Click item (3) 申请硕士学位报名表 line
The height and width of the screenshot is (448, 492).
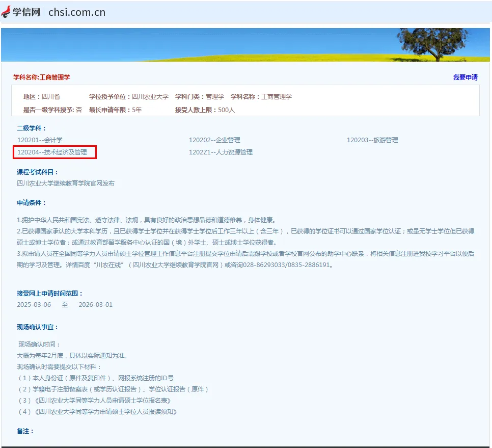click(x=94, y=401)
